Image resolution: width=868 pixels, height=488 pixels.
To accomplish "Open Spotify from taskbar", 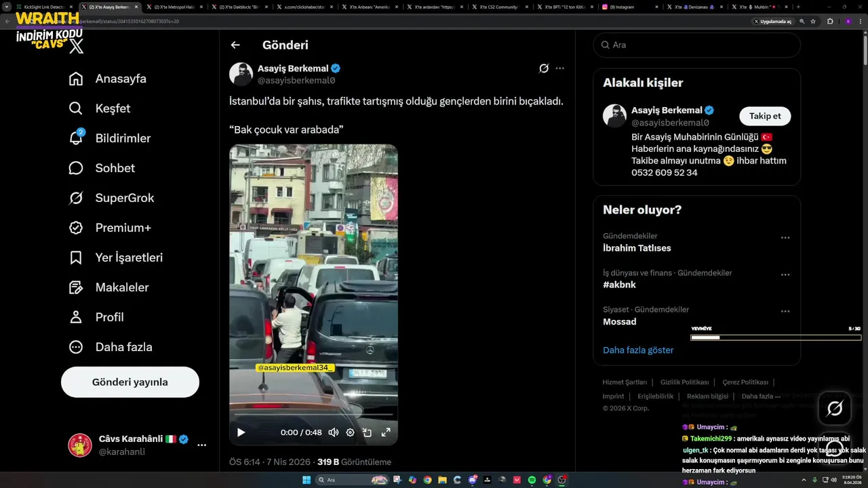I will (x=532, y=480).
